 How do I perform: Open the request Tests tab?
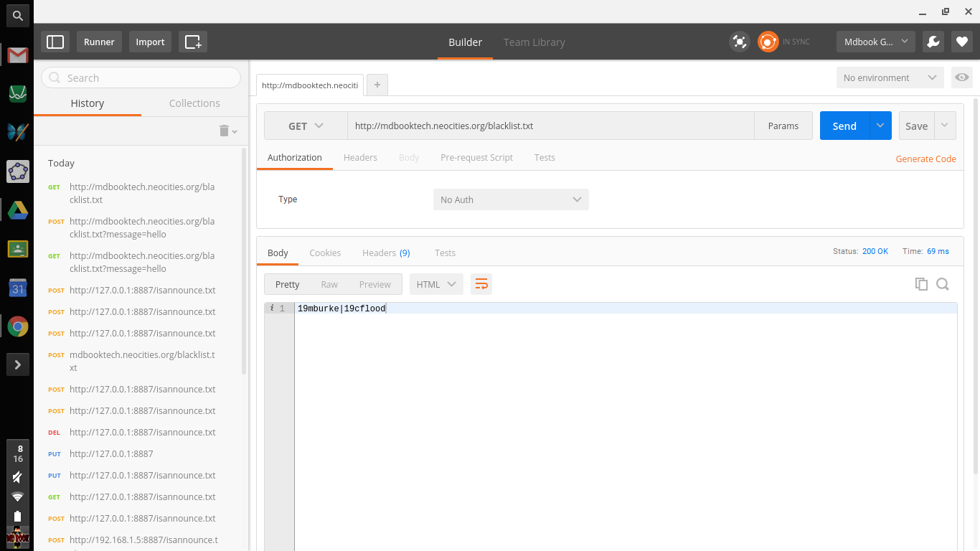click(545, 157)
